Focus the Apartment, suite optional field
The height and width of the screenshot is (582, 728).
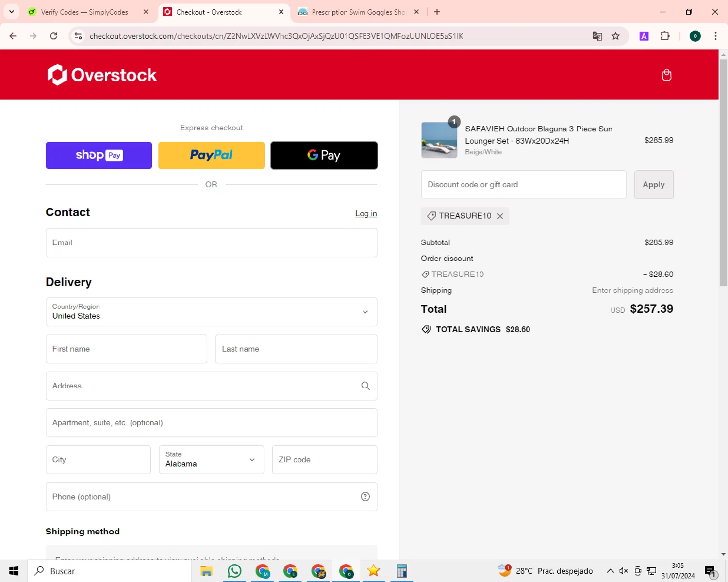tap(211, 423)
